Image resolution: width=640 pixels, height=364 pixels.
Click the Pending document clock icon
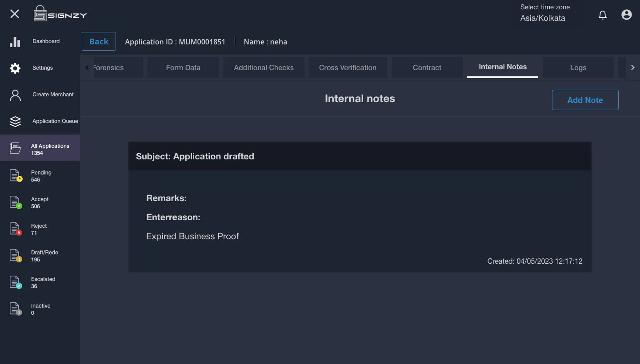16,175
